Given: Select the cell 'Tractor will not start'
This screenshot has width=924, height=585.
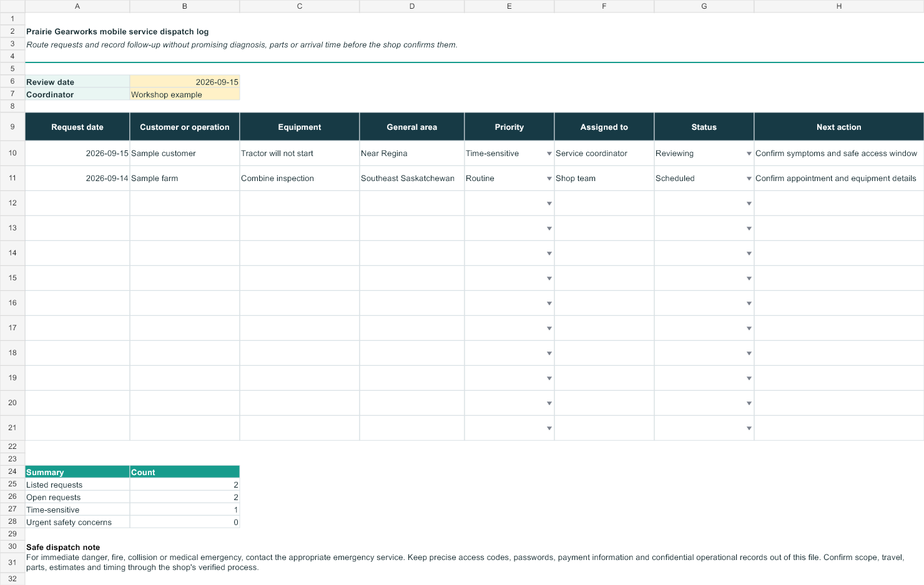Looking at the screenshot, I should point(300,153).
